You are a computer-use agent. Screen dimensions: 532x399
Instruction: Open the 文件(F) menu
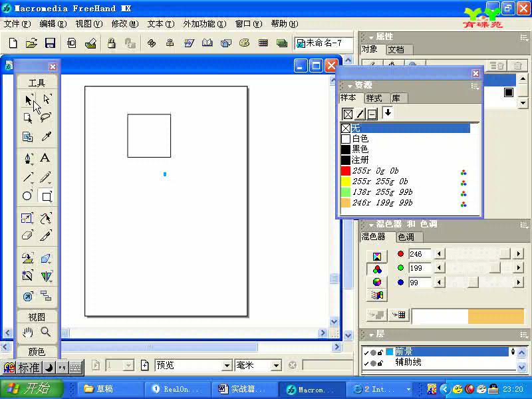click(17, 24)
